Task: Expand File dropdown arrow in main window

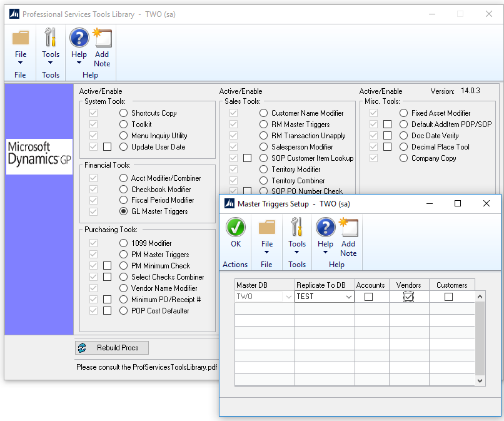Action: tap(20, 63)
